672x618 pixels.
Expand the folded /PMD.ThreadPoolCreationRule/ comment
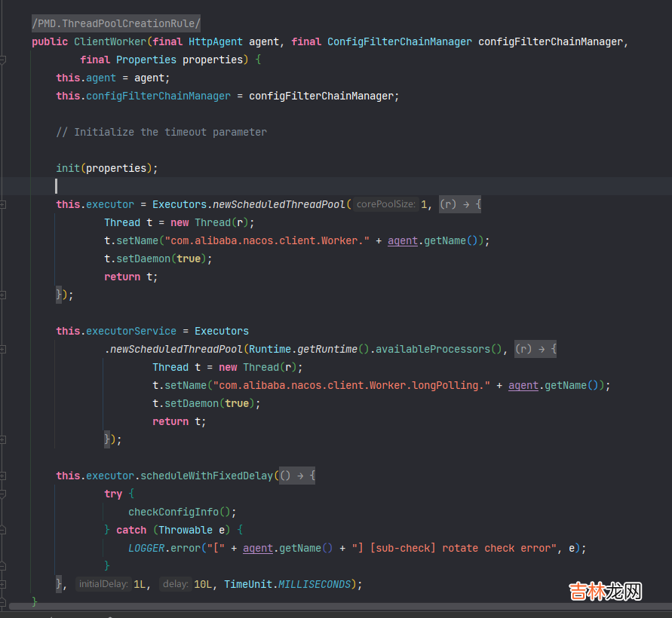pos(116,23)
